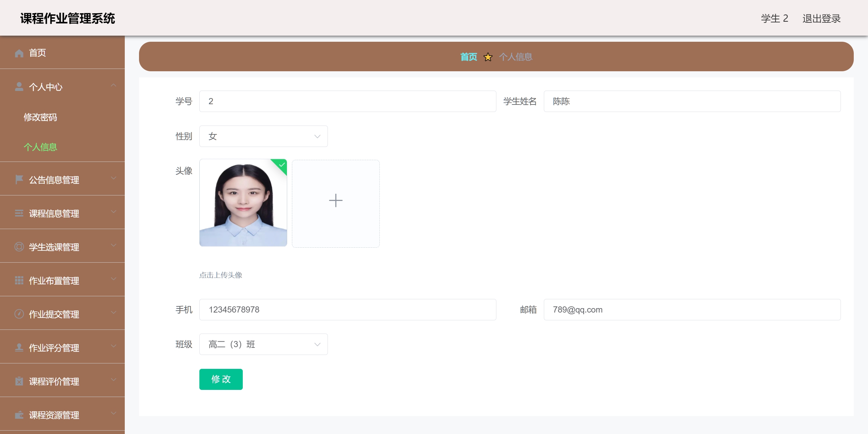The height and width of the screenshot is (434, 868).
Task: Click the 手机 input field
Action: tap(348, 309)
